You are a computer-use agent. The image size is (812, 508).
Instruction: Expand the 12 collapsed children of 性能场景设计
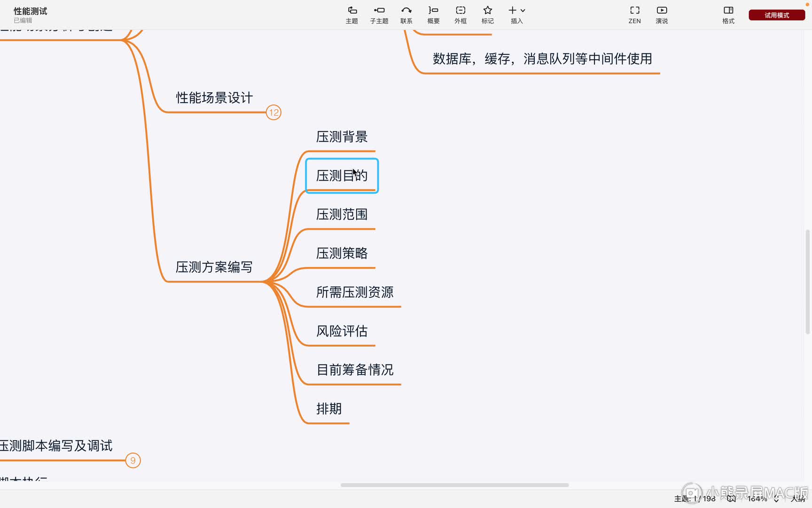[273, 112]
